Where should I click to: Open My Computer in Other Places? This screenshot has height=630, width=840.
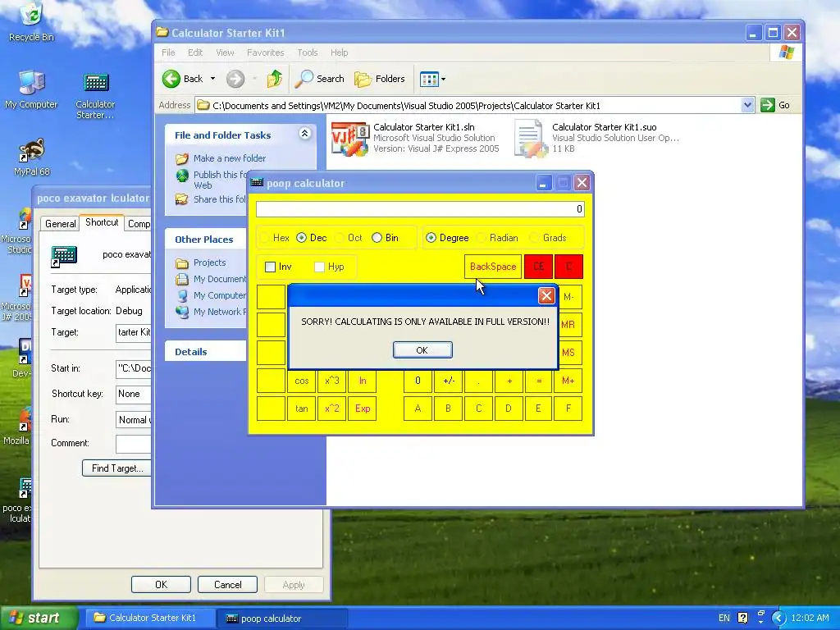click(182, 295)
